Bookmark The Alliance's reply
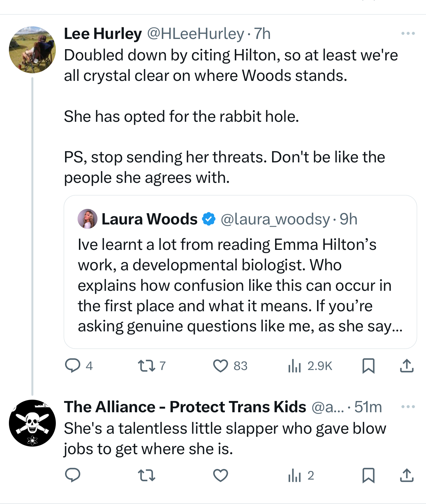 (368, 475)
